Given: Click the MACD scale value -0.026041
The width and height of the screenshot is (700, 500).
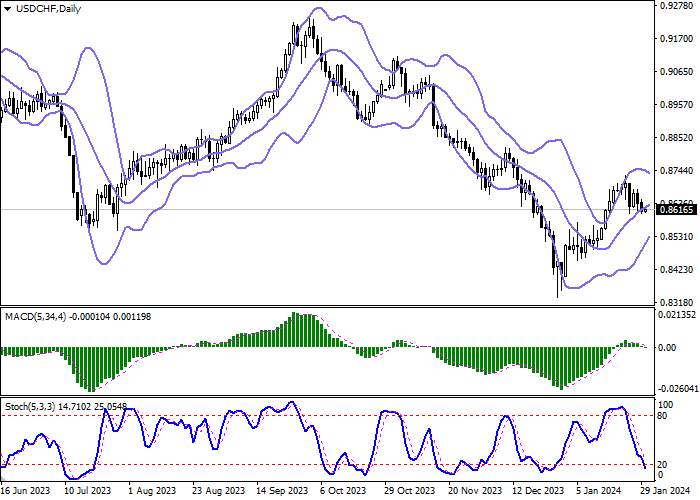Looking at the screenshot, I should pos(677,388).
